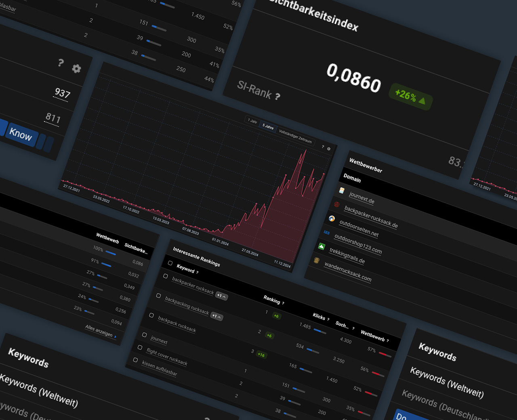Click the Klicks value 165

tap(293, 366)
